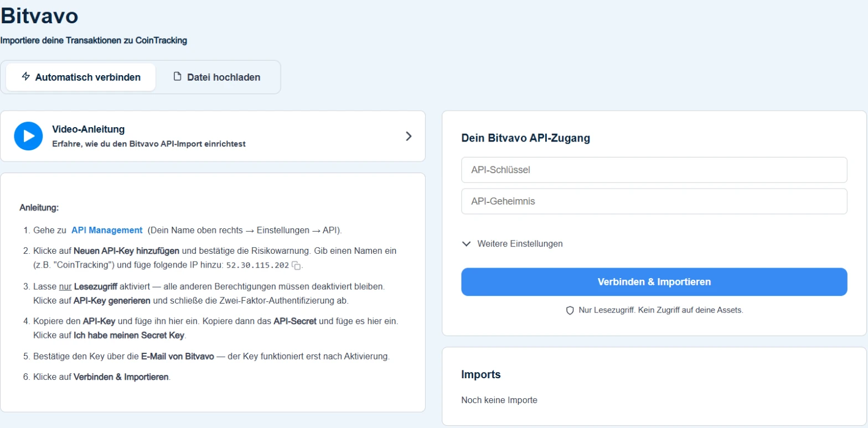
Task: Click 'Erfahre, wie du den Bitvavo API-Import einrichtest'
Action: [149, 144]
